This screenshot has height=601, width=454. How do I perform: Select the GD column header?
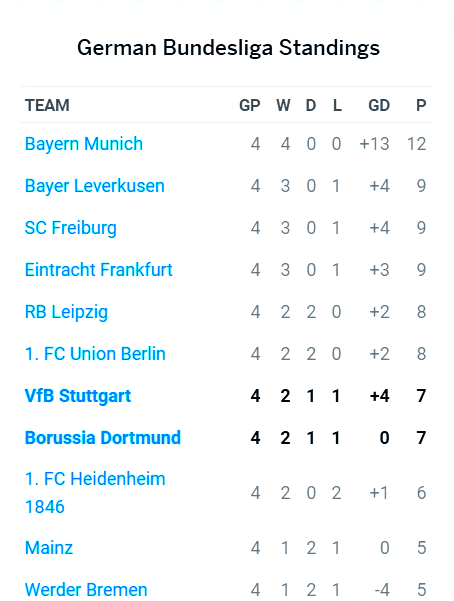(379, 105)
